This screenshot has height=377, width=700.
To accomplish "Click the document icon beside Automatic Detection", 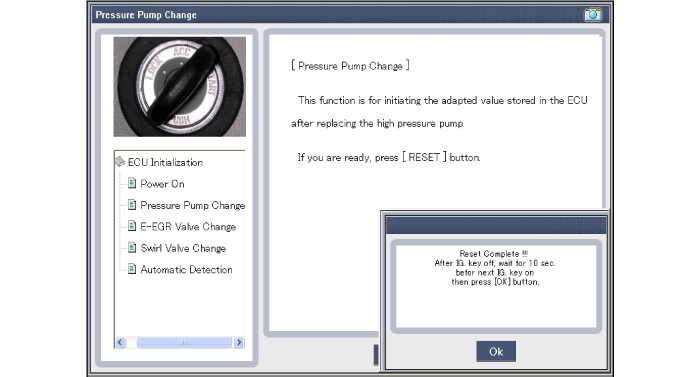I will 132,269.
